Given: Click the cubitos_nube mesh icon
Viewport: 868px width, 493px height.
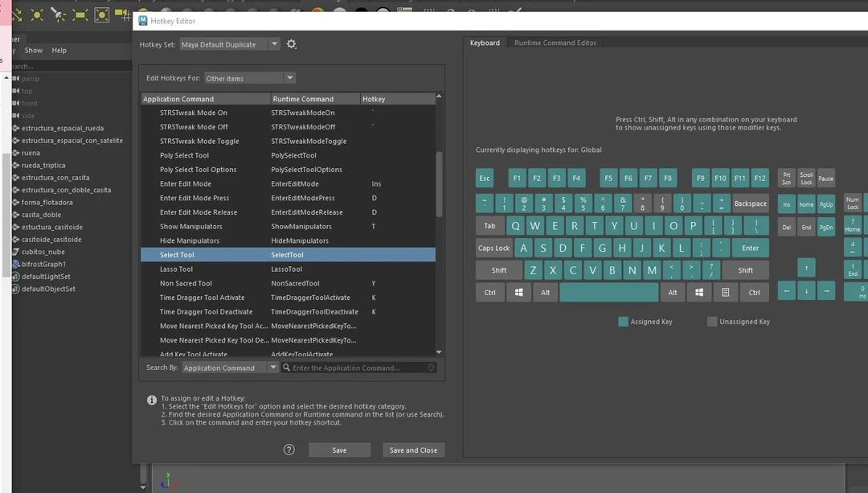Looking at the screenshot, I should click(x=15, y=252).
